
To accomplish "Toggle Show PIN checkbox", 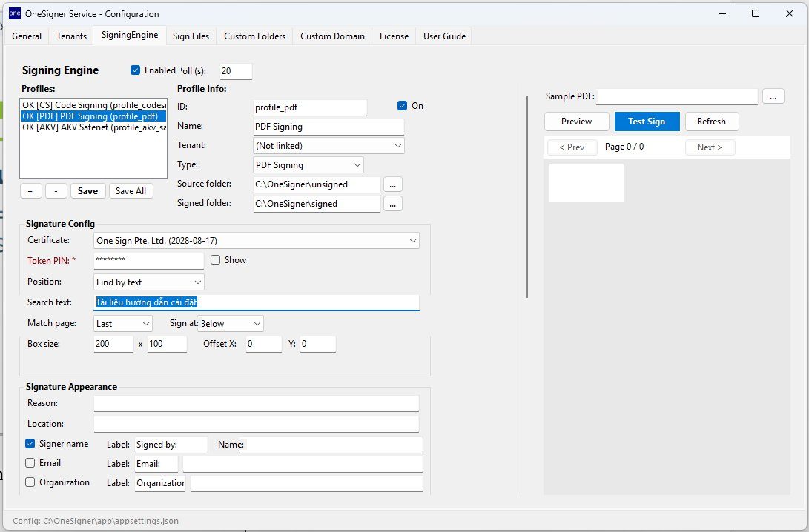I will click(215, 260).
